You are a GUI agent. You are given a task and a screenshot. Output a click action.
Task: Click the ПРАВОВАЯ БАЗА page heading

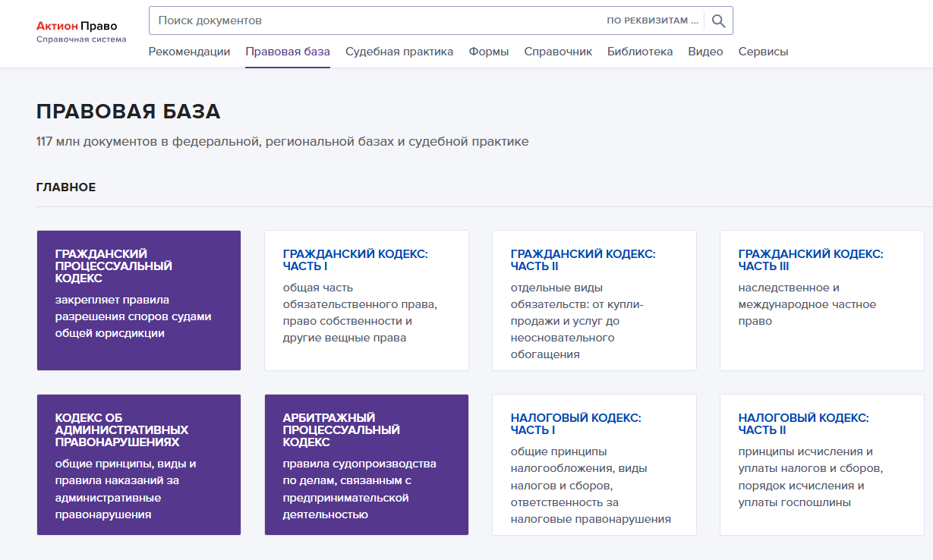click(128, 112)
